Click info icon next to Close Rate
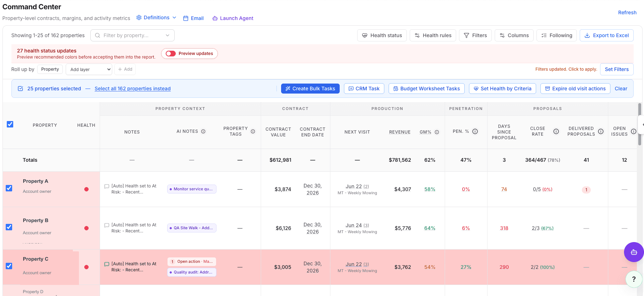The image size is (644, 296). [556, 131]
